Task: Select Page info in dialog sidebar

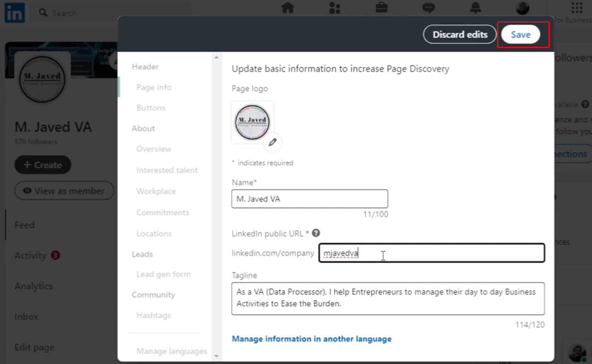Action: point(154,87)
